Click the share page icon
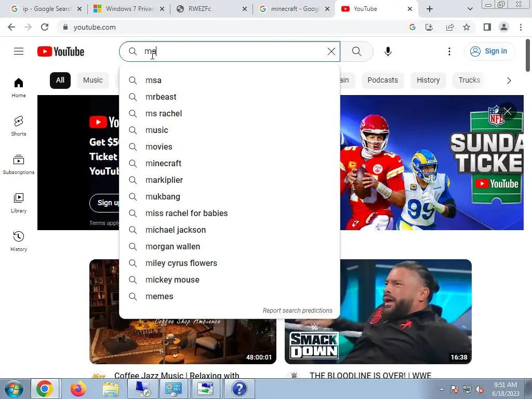 450,27
